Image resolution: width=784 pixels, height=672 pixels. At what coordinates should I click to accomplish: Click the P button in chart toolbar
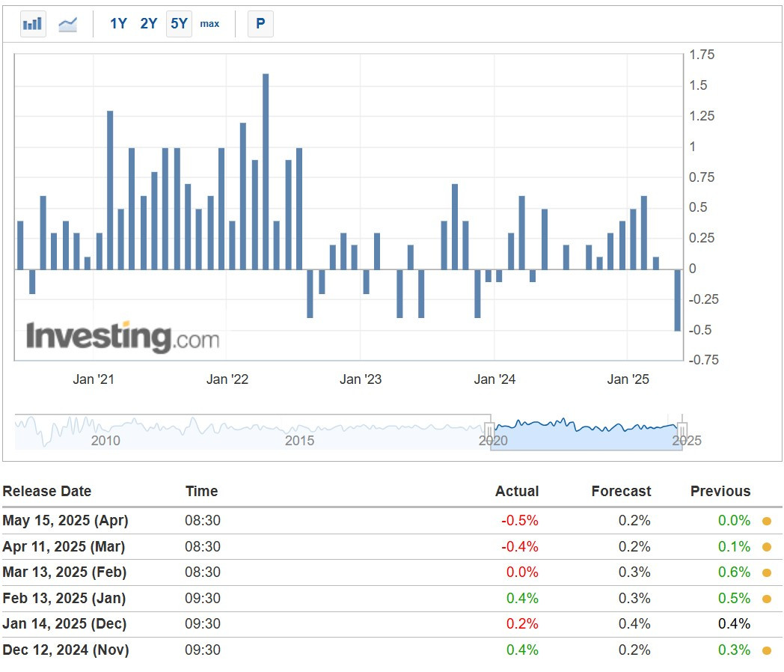pyautogui.click(x=260, y=23)
